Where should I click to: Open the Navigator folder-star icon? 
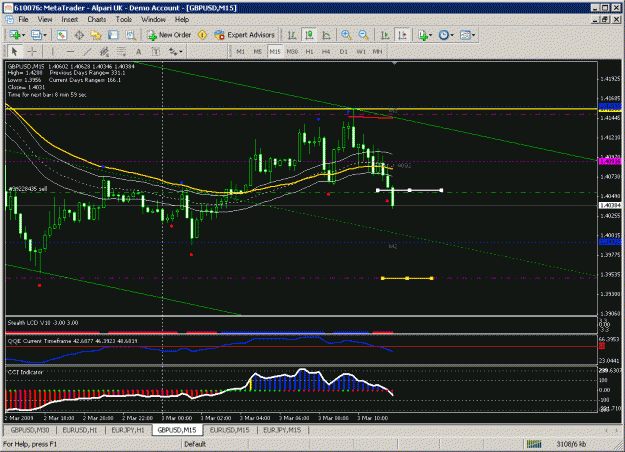click(x=96, y=35)
